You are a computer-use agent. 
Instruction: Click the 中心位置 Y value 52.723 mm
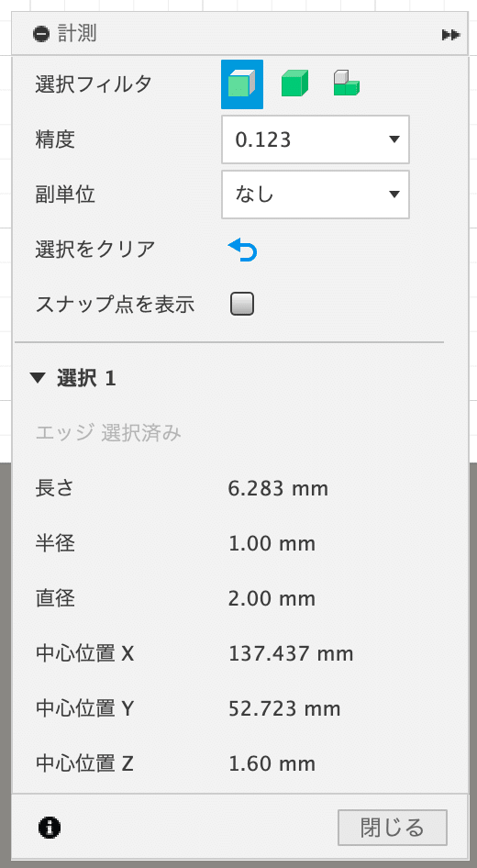(x=284, y=708)
